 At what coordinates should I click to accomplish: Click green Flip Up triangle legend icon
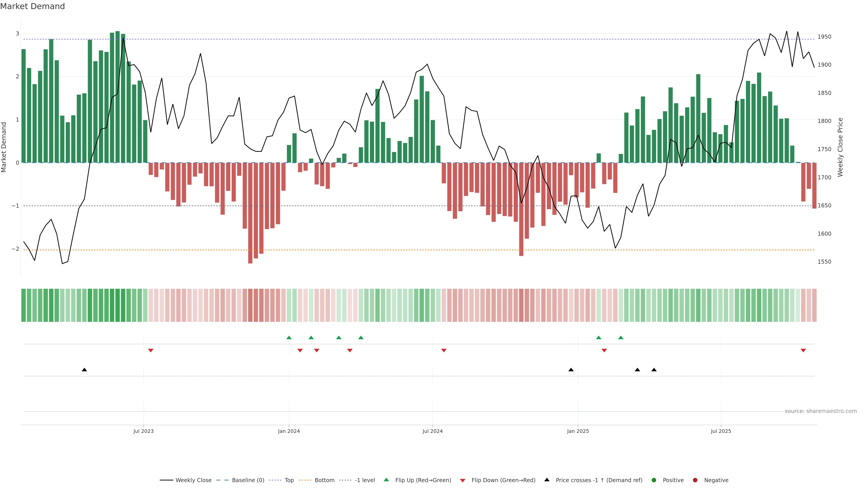[387, 480]
